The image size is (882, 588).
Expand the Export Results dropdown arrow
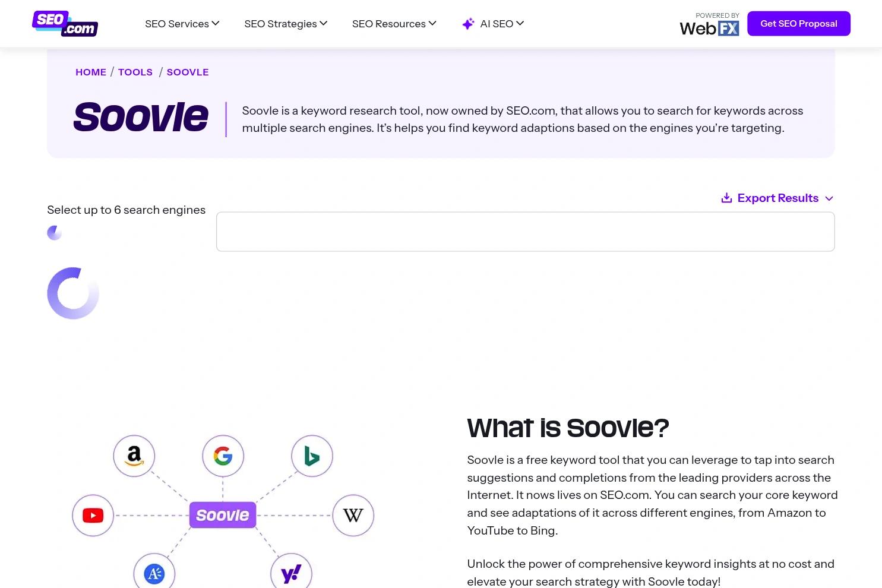click(x=829, y=198)
